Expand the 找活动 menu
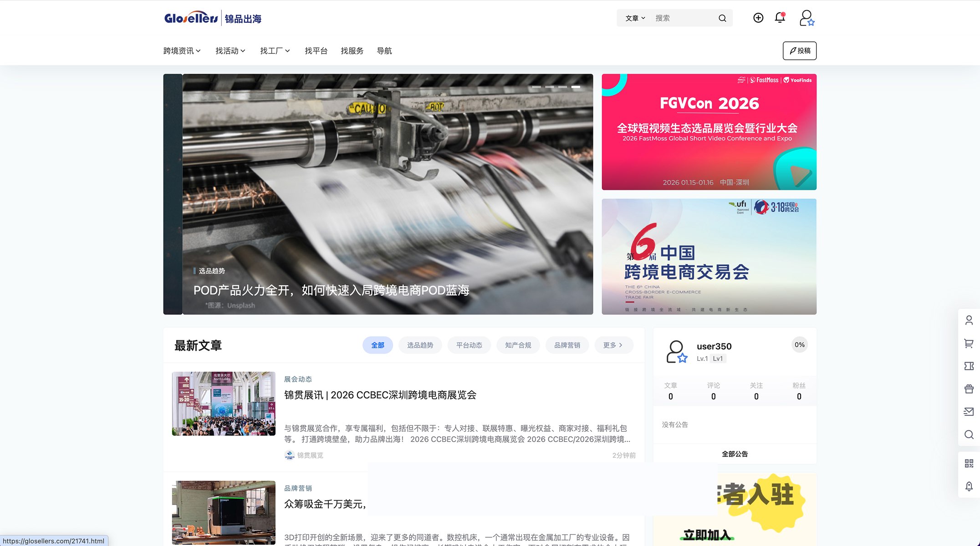This screenshot has width=980, height=546. click(230, 51)
